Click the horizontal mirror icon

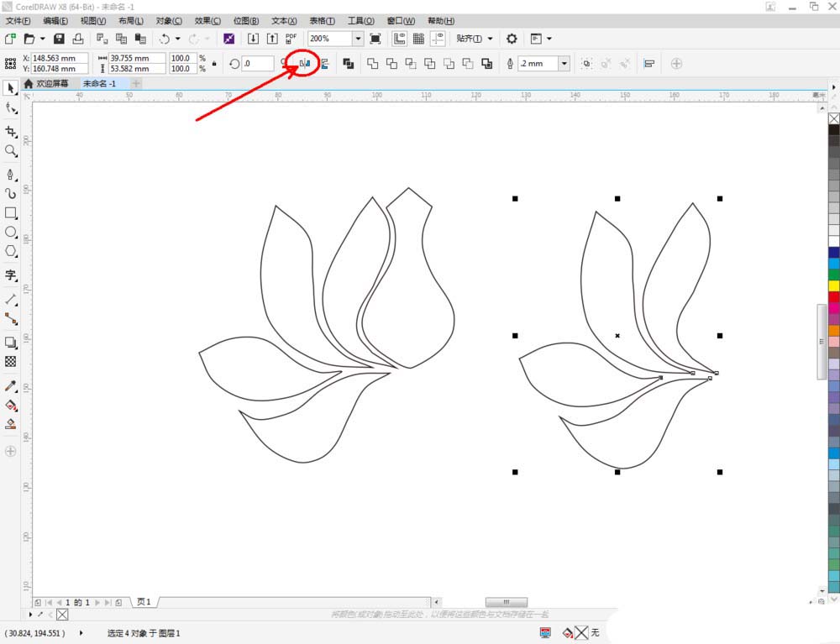coord(305,64)
